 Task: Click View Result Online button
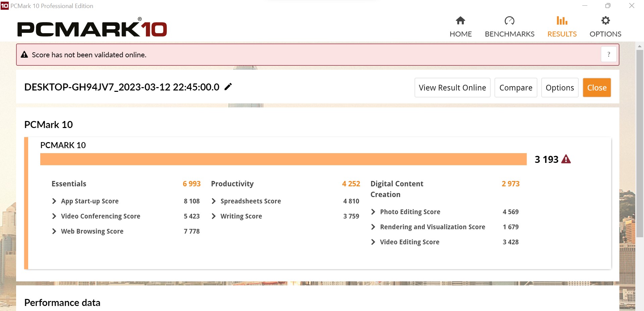pos(452,87)
